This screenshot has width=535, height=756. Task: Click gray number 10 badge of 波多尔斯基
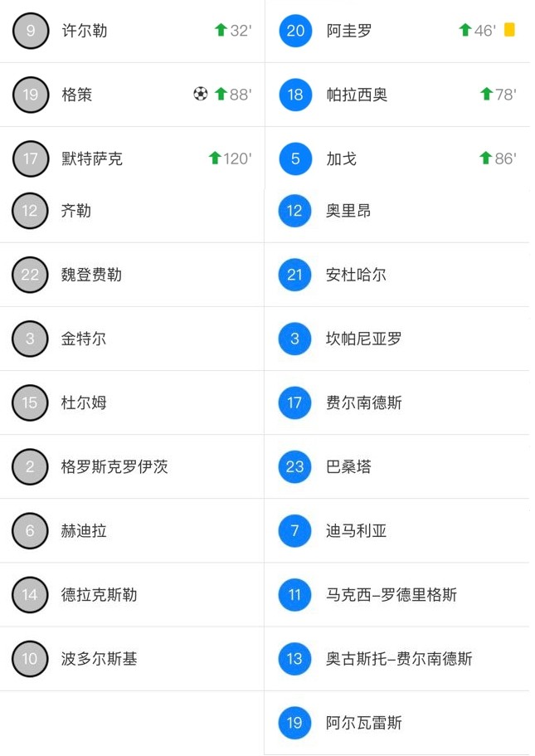[30, 659]
